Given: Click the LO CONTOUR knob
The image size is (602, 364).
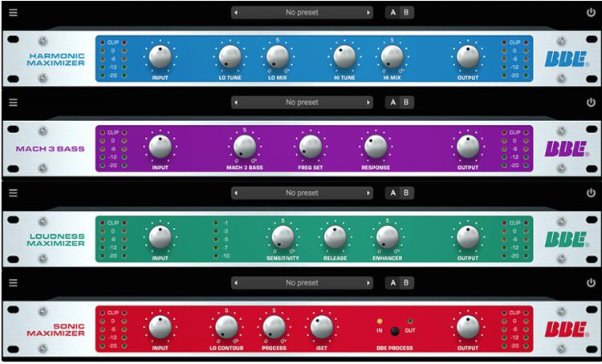Looking at the screenshot, I should [226, 327].
